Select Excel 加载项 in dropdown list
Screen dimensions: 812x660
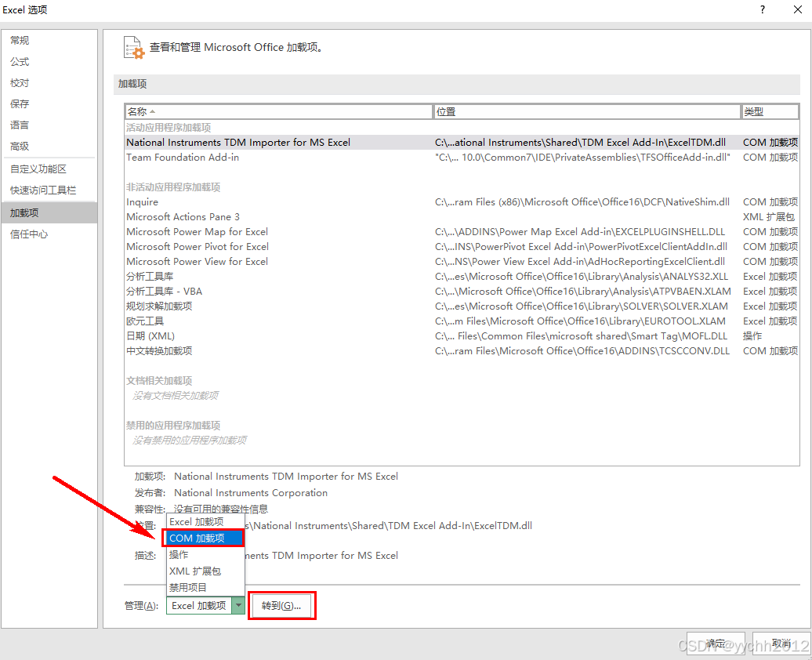(x=205, y=522)
